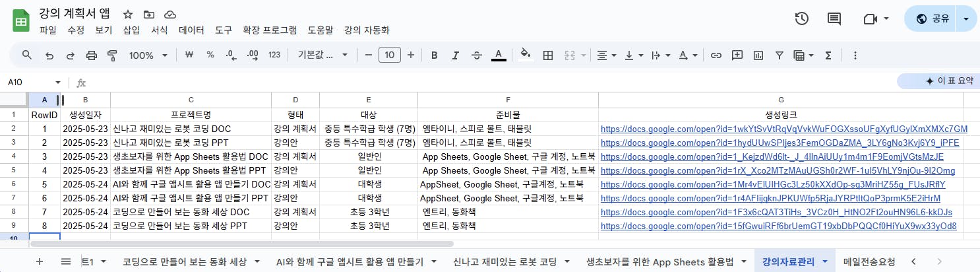This screenshot has width=980, height=272.
Task: View the cloud document status icon
Action: pos(170,14)
